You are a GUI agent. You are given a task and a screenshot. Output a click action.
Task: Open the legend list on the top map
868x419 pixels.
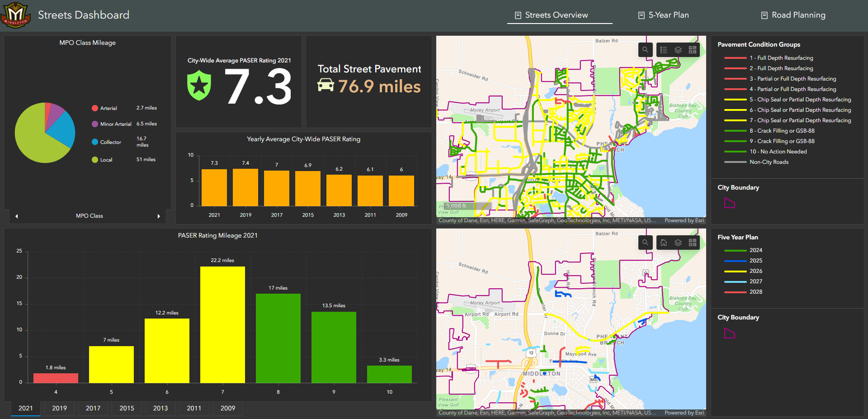(664, 50)
